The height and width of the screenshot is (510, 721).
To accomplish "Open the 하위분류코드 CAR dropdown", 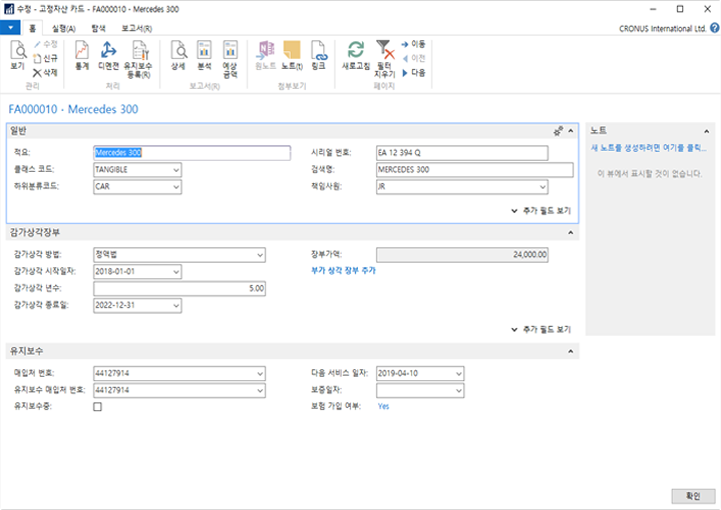I will (176, 187).
